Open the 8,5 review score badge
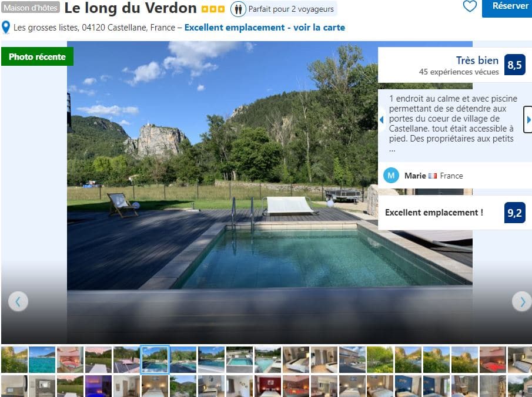 pos(515,65)
